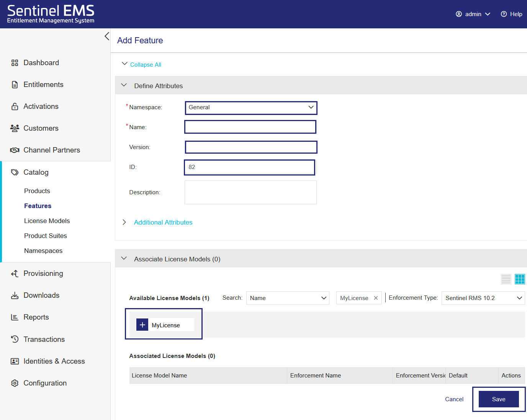Click the Entitlements document icon in the sidebar
Viewport: 527px width, 420px height.
15,84
